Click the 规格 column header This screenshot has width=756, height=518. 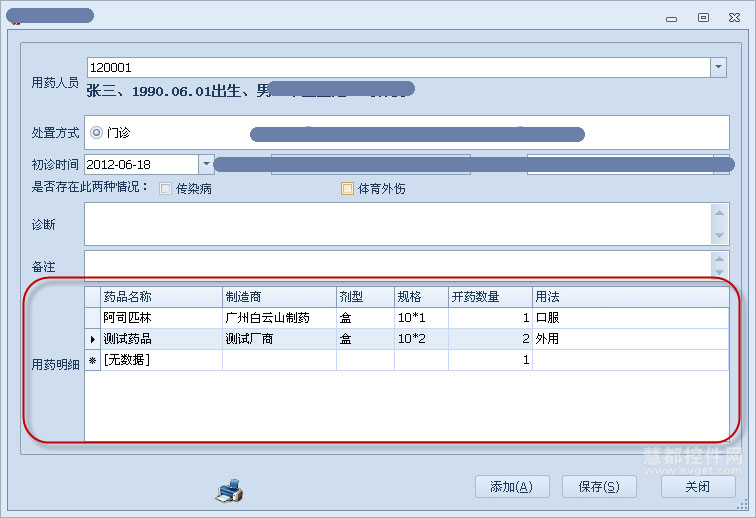[421, 297]
